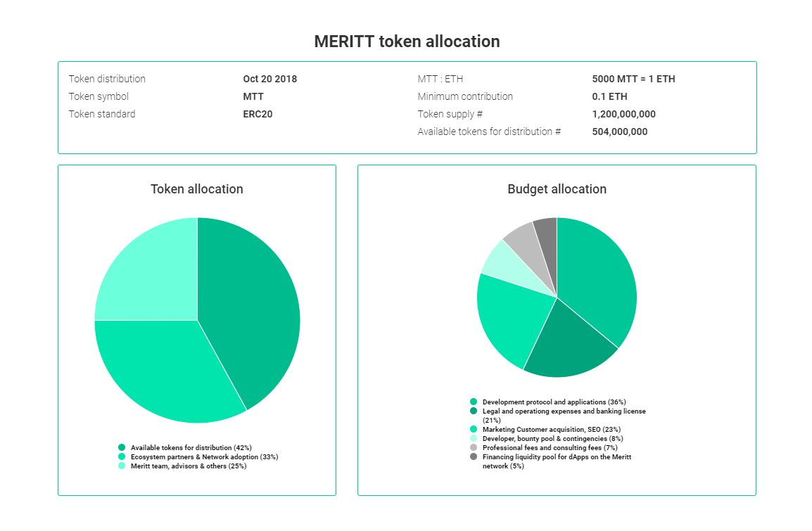Click the Meritt team, advisors & others legend dot
The width and height of the screenshot is (812, 531).
click(x=122, y=466)
